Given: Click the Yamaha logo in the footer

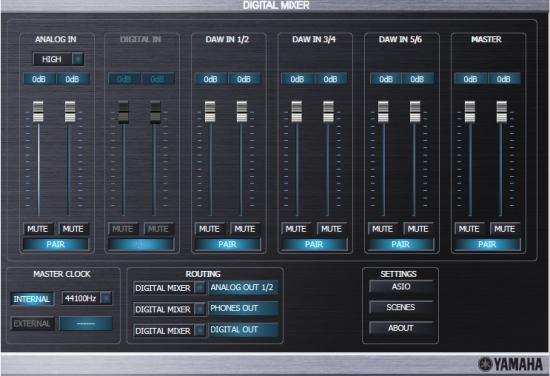Looking at the screenshot, I should pos(510,364).
